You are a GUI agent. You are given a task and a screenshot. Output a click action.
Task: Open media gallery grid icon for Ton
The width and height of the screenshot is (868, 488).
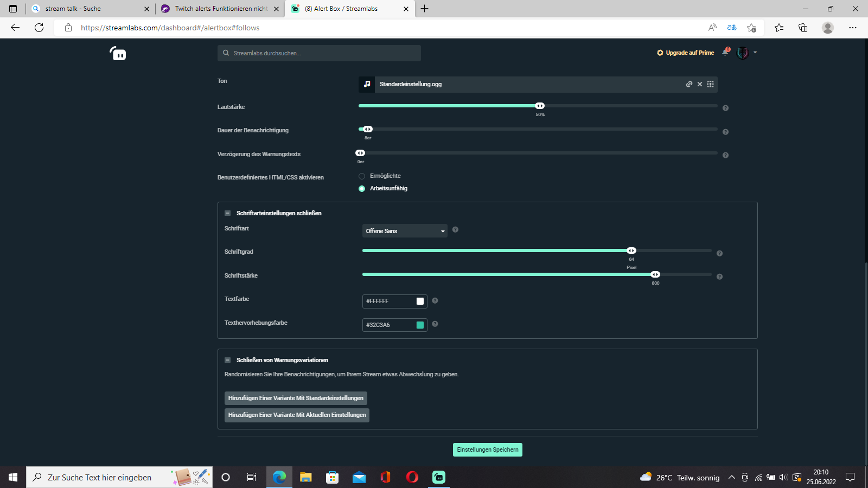(x=710, y=84)
